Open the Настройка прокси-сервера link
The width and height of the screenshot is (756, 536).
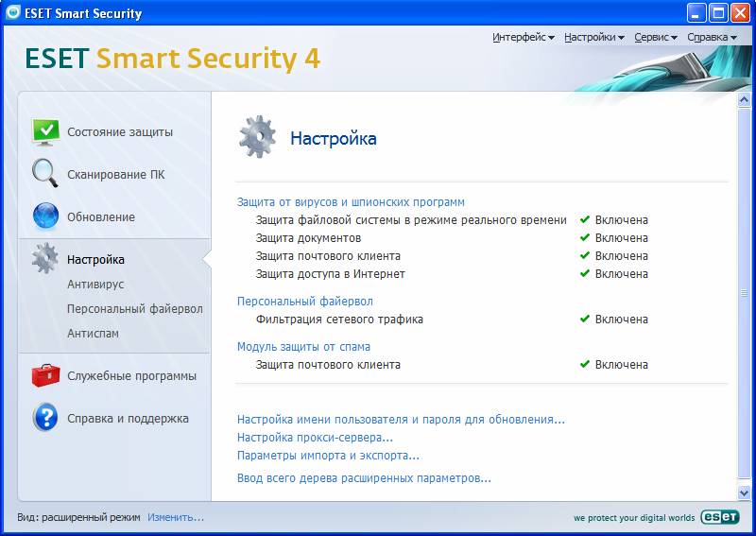(315, 438)
